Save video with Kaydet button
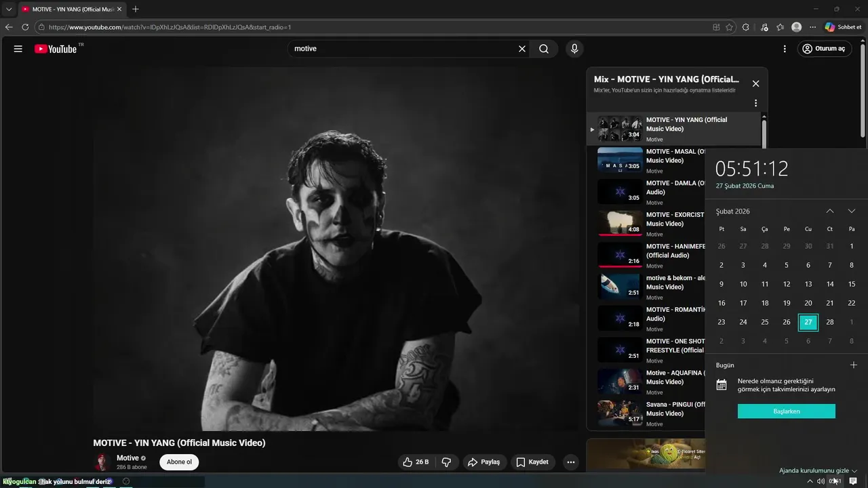 pyautogui.click(x=532, y=462)
